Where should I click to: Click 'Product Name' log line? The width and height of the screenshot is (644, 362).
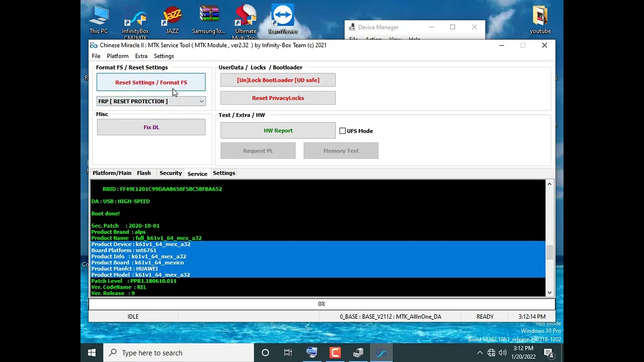[x=146, y=238]
